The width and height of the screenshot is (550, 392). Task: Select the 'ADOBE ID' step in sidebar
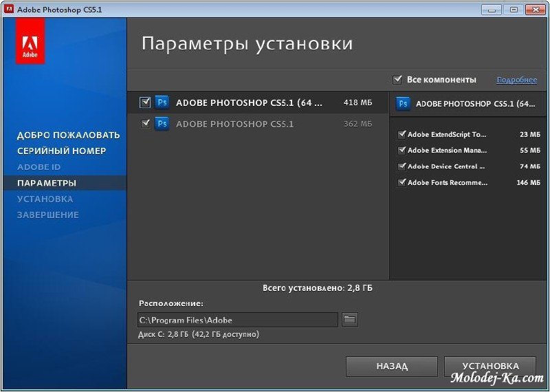pos(38,167)
